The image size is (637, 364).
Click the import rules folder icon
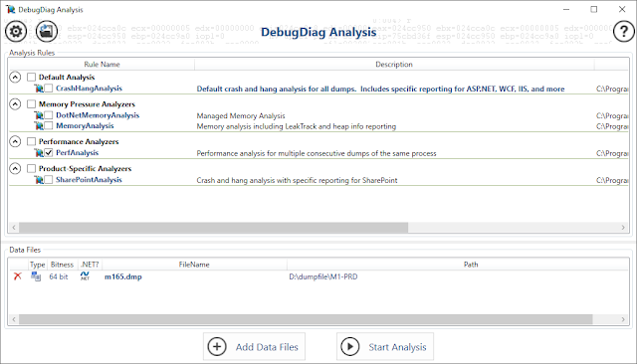tap(47, 31)
